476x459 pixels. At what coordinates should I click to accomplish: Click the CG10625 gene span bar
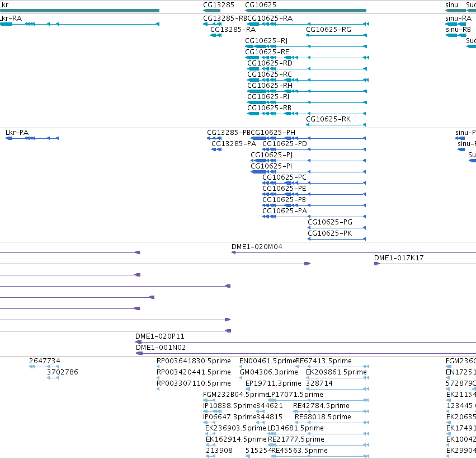coord(305,11)
